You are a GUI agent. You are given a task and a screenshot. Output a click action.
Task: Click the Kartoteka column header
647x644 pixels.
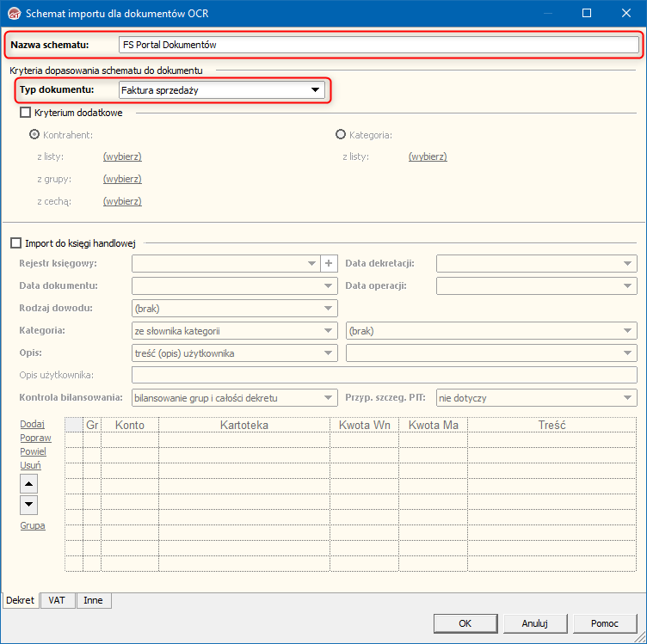coord(244,425)
